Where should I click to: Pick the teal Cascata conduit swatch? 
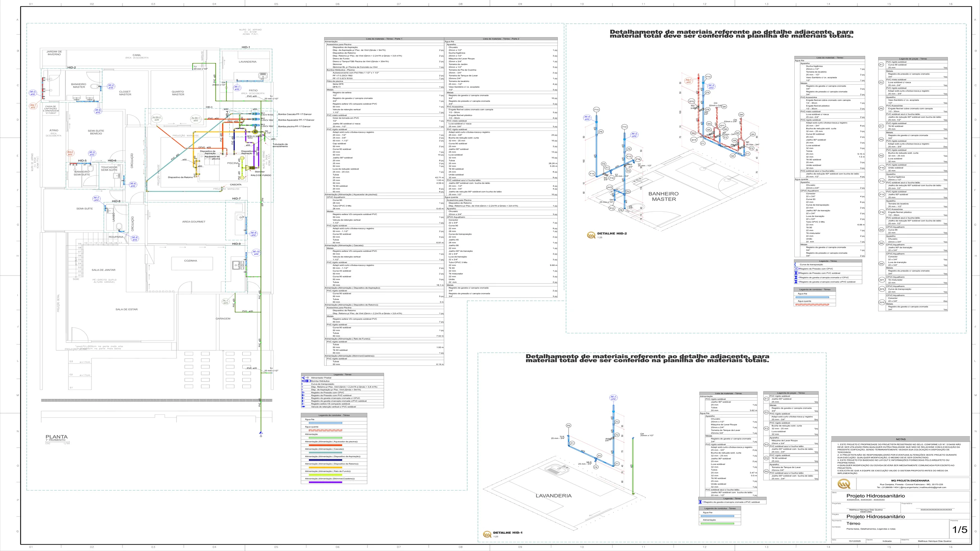coord(325,453)
